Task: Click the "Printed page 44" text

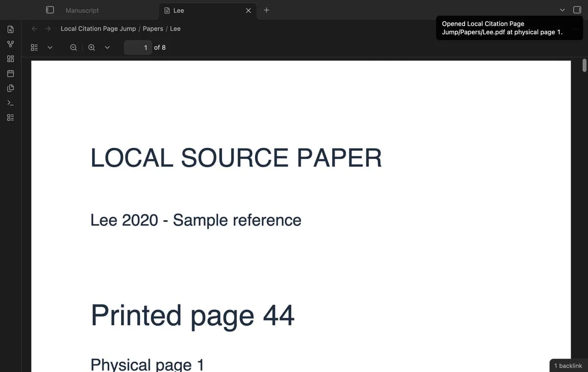Action: click(x=193, y=316)
